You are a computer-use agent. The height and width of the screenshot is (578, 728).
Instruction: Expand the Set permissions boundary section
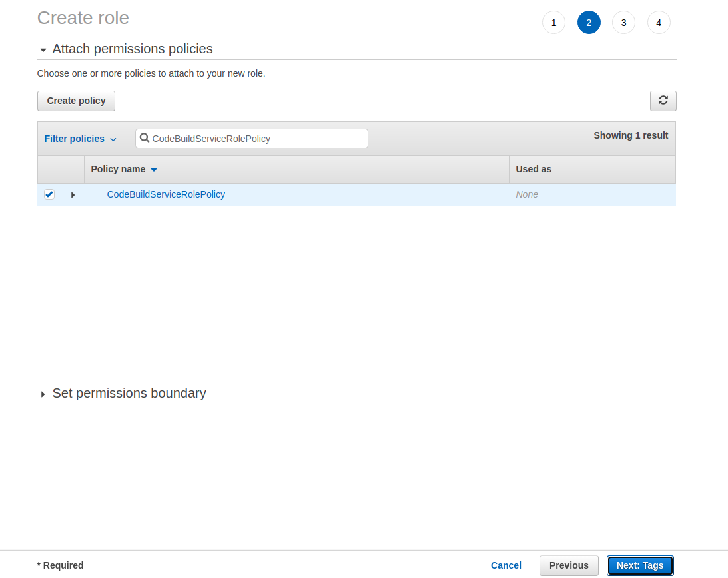click(x=43, y=394)
